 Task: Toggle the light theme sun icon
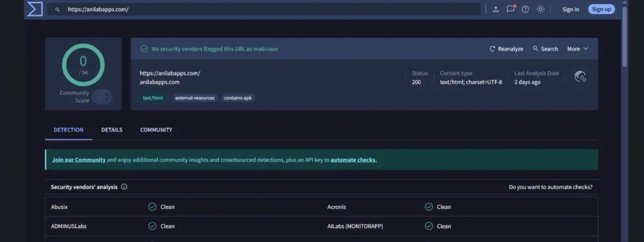pos(540,9)
